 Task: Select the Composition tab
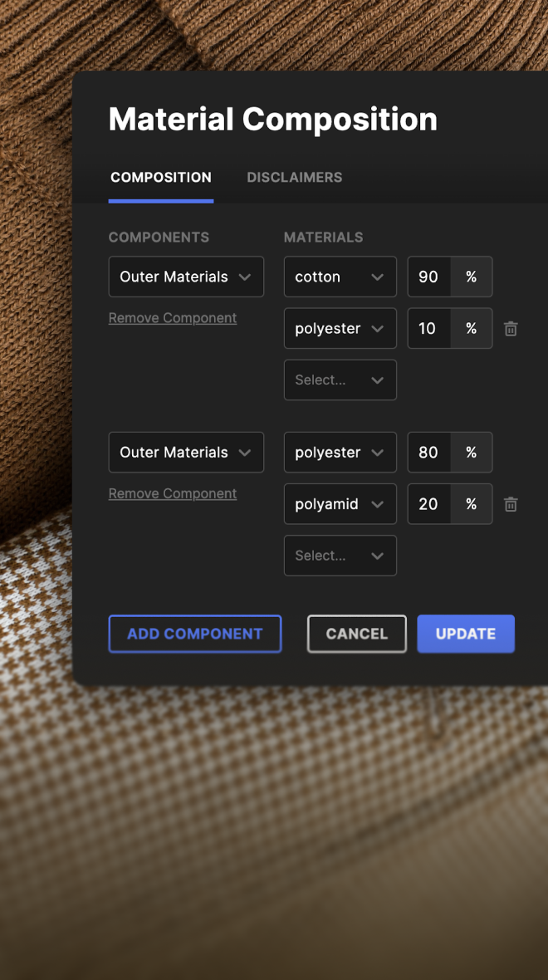pos(161,178)
